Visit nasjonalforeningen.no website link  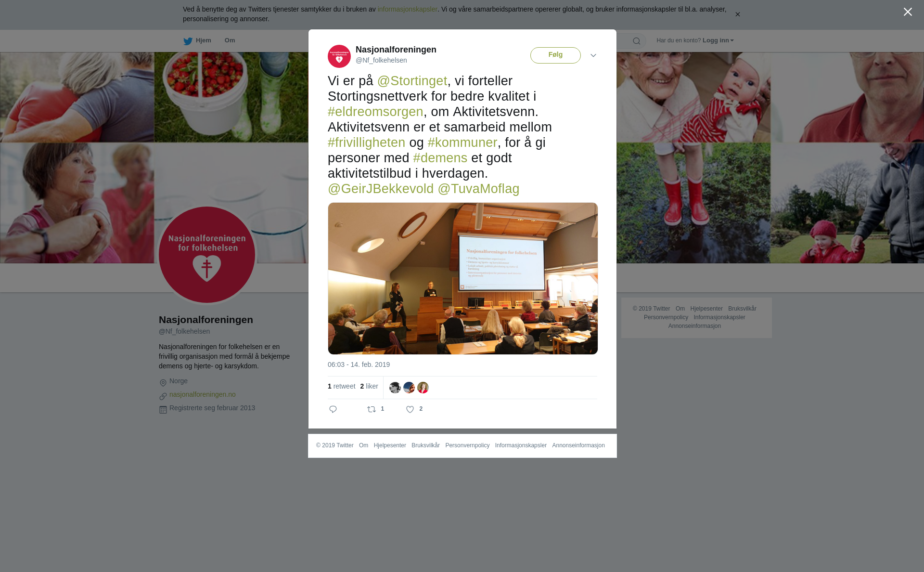(x=203, y=394)
